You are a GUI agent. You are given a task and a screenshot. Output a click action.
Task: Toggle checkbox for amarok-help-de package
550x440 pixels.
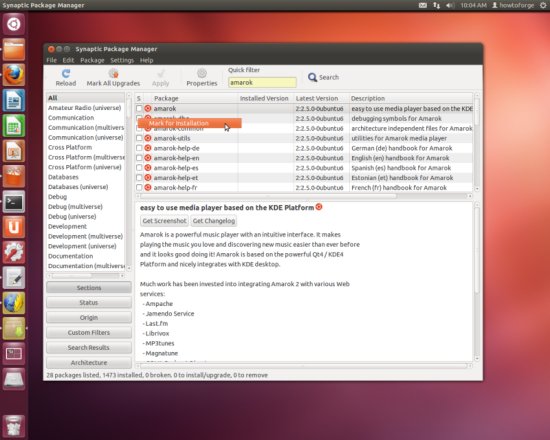[x=139, y=148]
